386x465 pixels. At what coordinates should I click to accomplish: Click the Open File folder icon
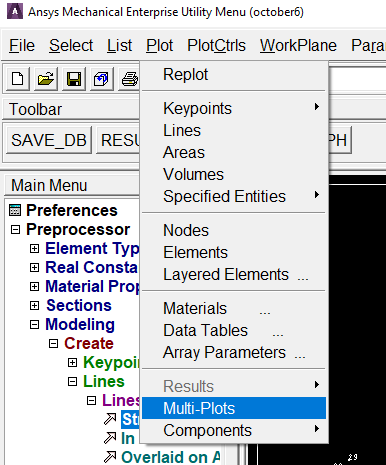(x=46, y=79)
